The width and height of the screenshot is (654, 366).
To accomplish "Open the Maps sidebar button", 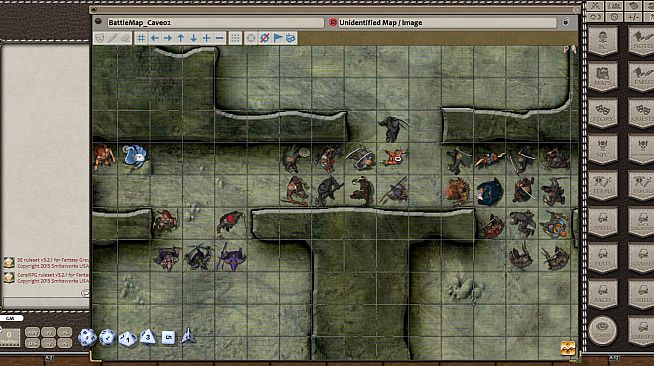I will (603, 77).
